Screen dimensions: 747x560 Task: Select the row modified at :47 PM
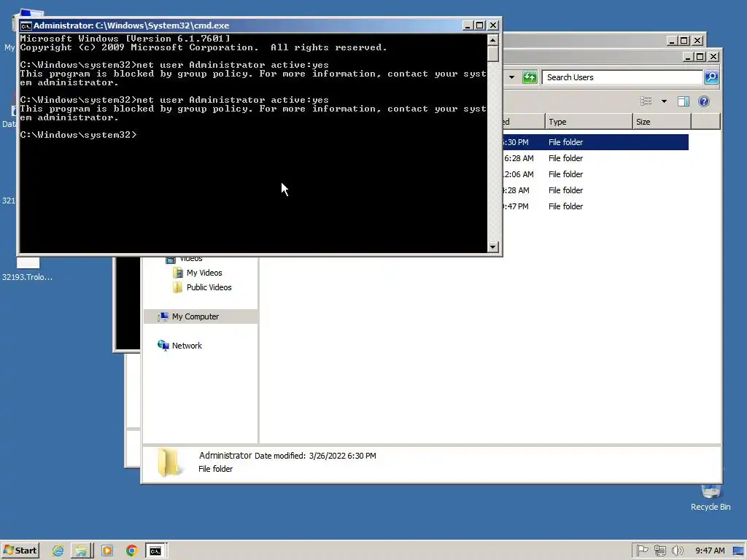pyautogui.click(x=595, y=206)
